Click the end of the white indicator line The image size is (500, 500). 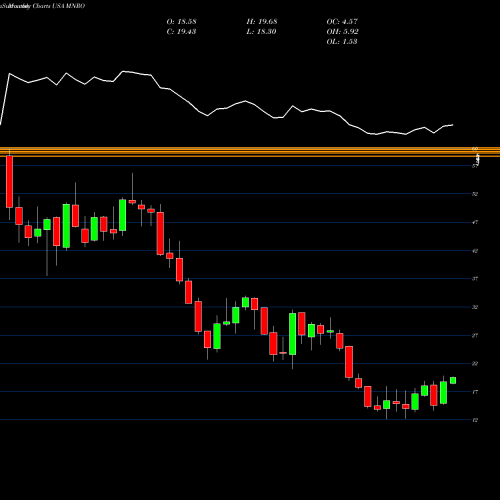453,125
